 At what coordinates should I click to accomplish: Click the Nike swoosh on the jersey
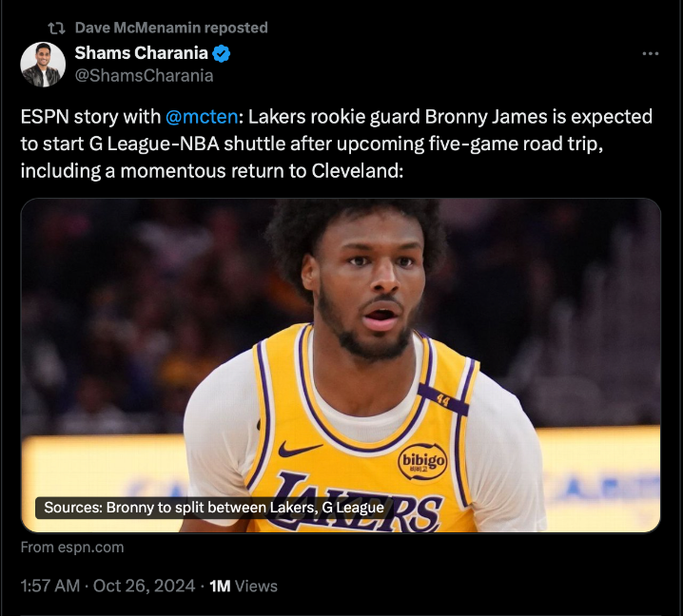[x=300, y=449]
